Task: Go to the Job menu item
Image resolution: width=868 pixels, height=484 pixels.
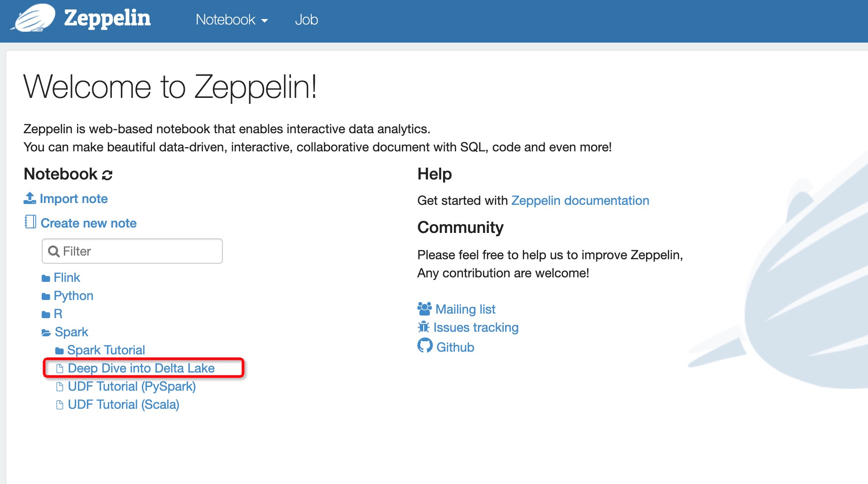Action: tap(306, 20)
